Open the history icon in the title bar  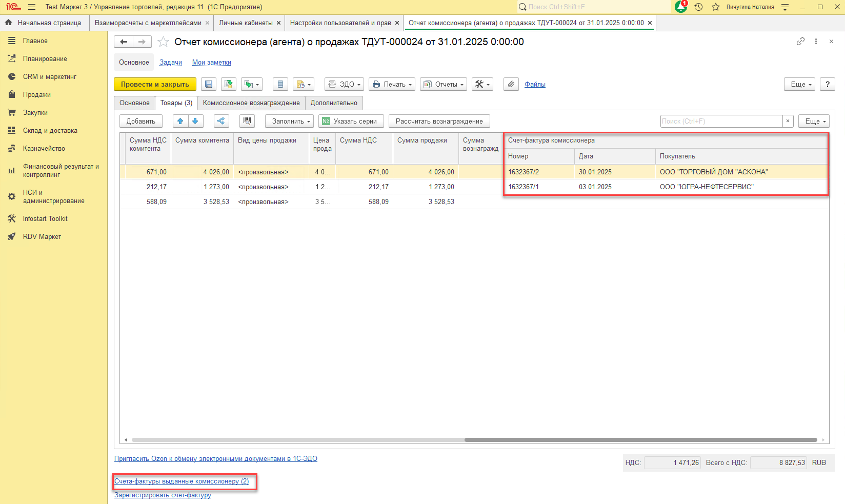click(698, 7)
